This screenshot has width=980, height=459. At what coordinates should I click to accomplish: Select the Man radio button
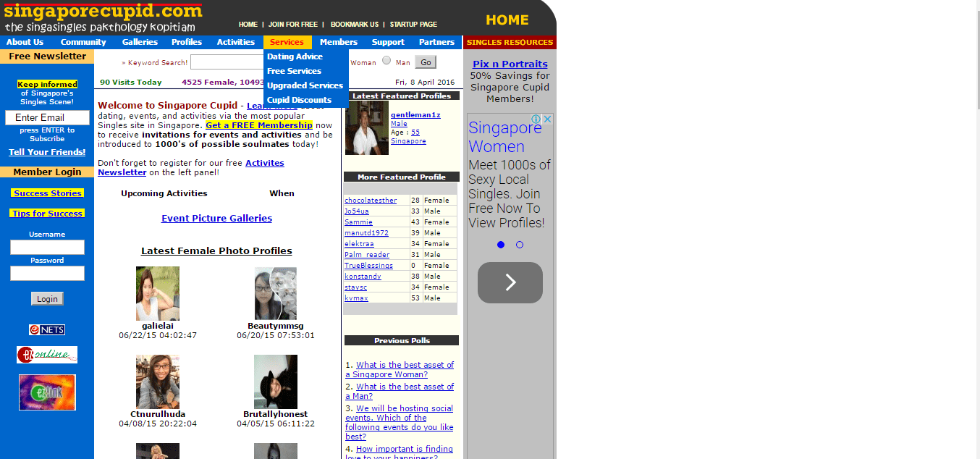[x=386, y=61]
